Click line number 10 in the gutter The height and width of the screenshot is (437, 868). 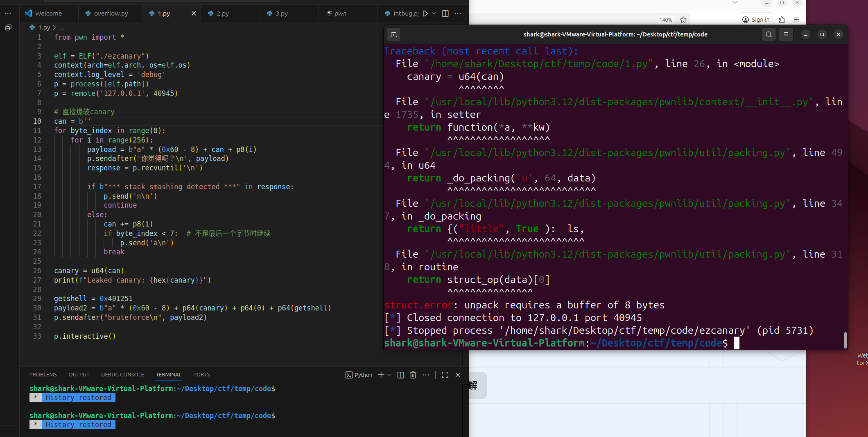[37, 121]
